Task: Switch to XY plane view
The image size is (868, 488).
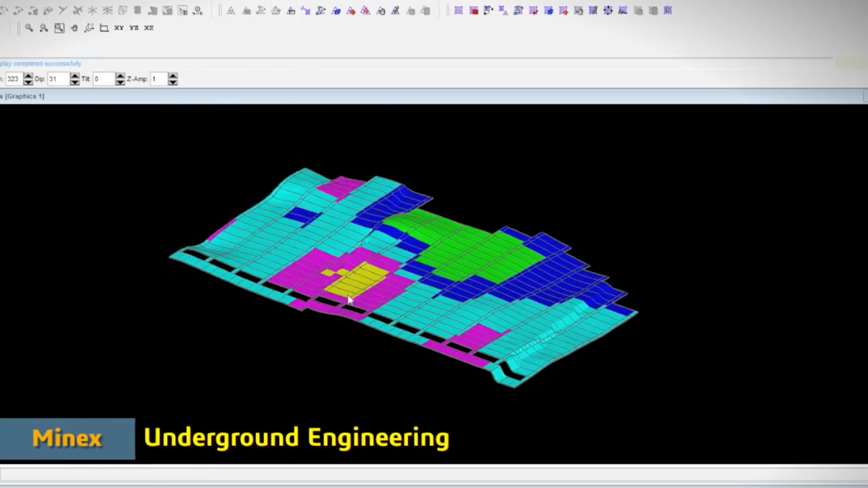Action: click(x=119, y=28)
